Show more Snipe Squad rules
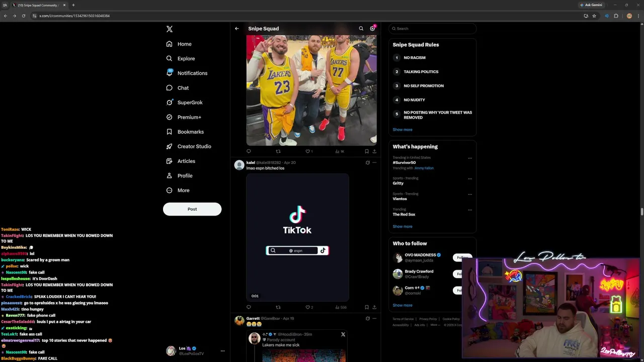The image size is (644, 362). click(403, 130)
